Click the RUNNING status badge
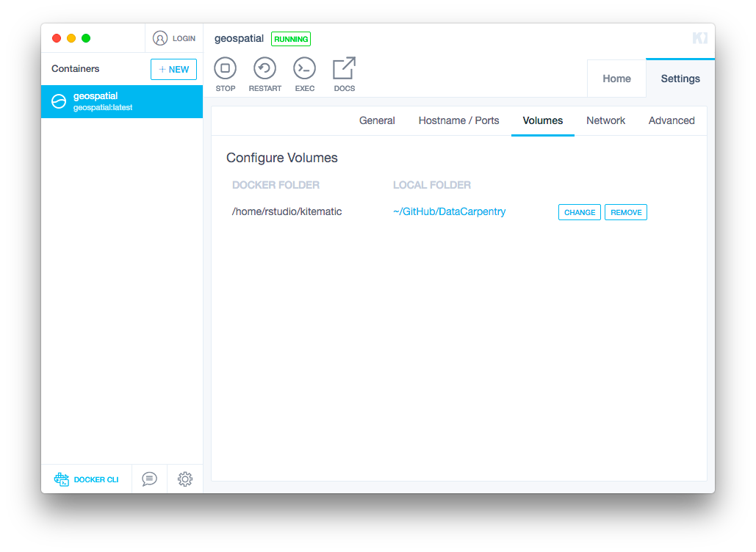756x552 pixels. pos(291,39)
